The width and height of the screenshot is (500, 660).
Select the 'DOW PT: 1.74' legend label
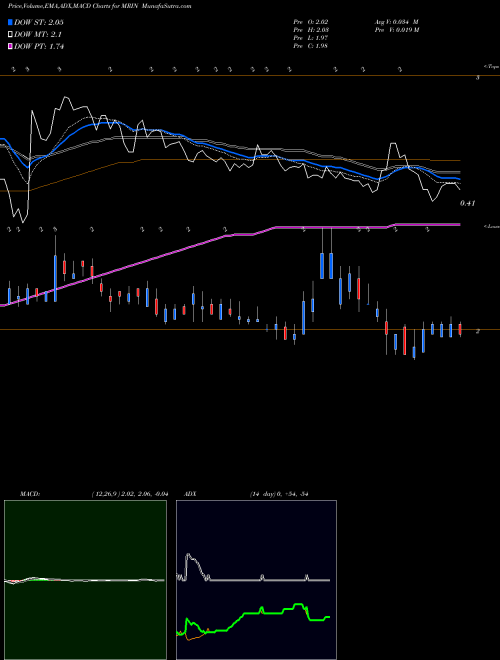click(39, 47)
